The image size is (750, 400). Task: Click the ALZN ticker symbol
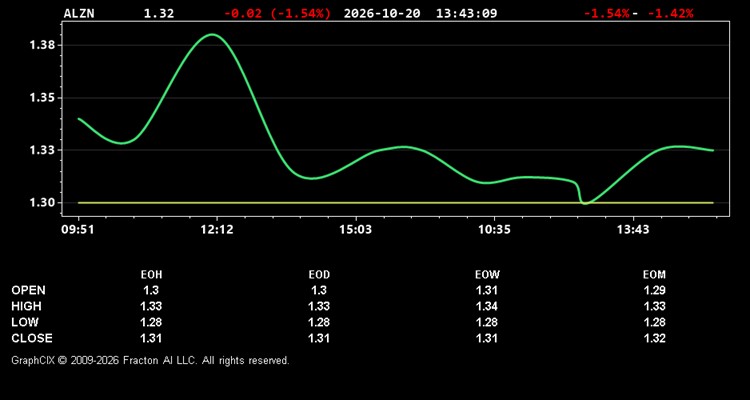[x=79, y=13]
